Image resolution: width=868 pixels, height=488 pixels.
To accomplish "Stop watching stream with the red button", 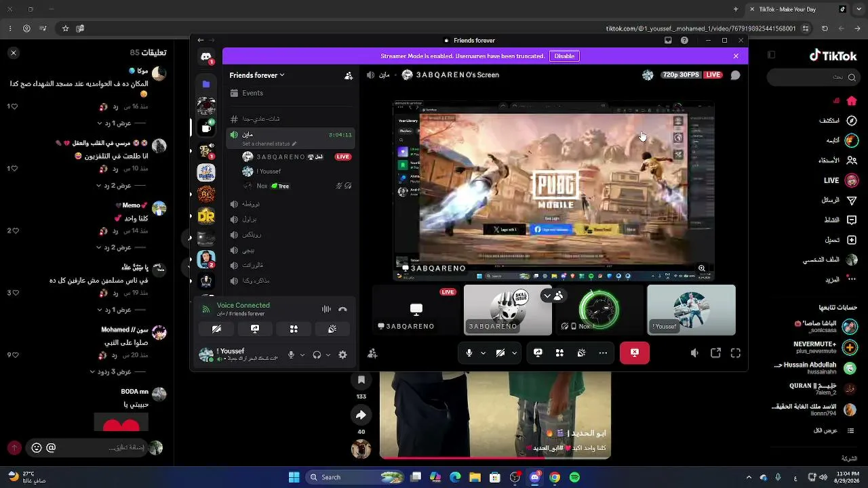I will (635, 352).
